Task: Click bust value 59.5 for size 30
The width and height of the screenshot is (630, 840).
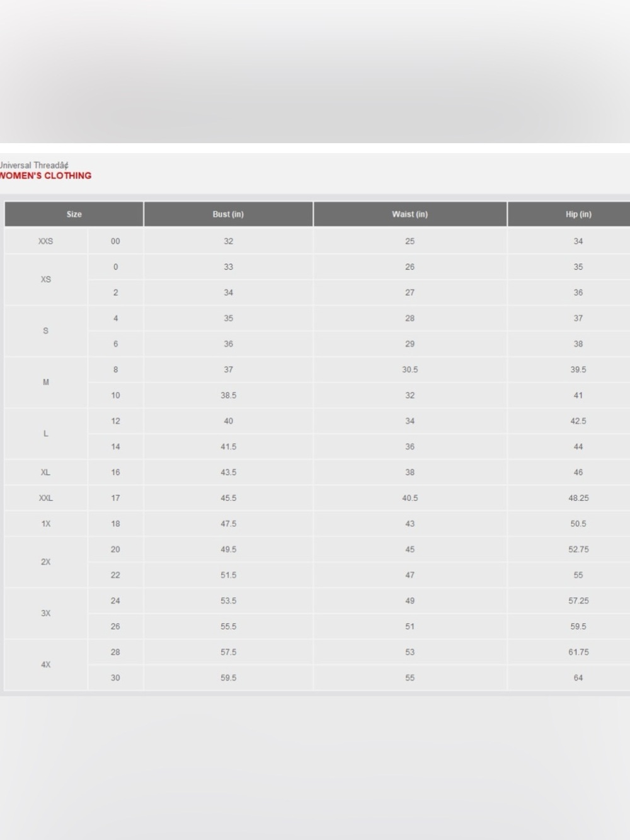Action: click(x=228, y=678)
